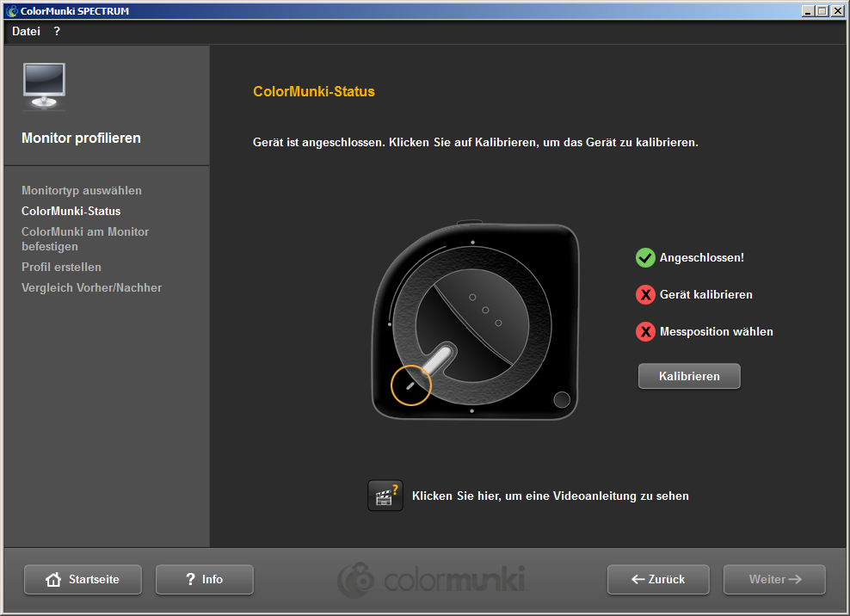Viewport: 850px width, 616px height.
Task: Open the video tutorial clapperboard icon
Action: (385, 496)
